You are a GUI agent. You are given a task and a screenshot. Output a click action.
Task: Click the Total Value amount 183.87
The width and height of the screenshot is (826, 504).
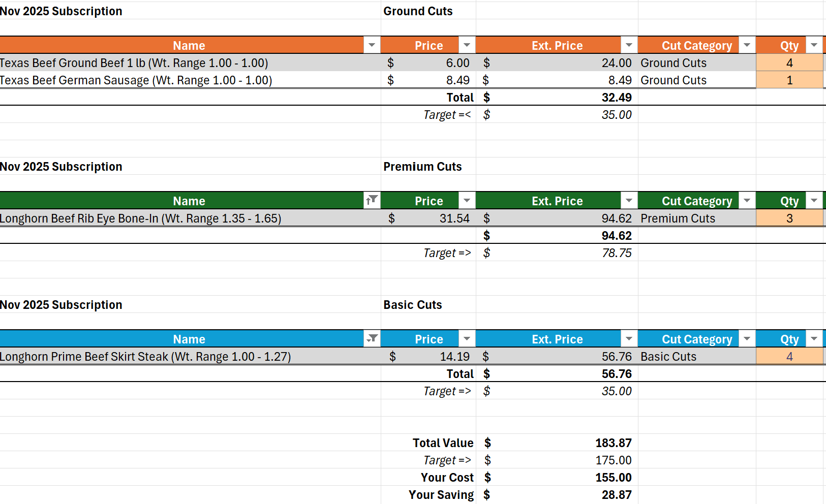[613, 443]
